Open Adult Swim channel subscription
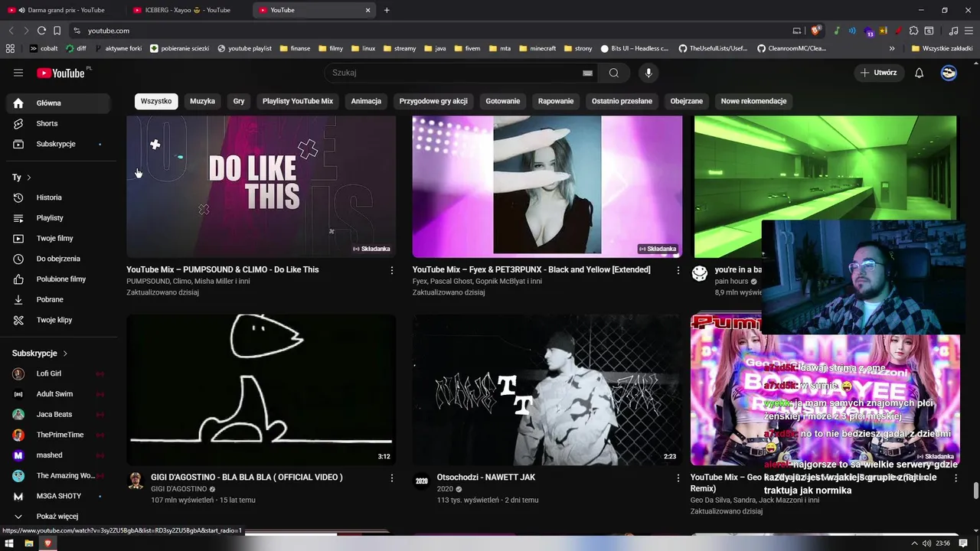This screenshot has width=980, height=551. tap(58, 394)
